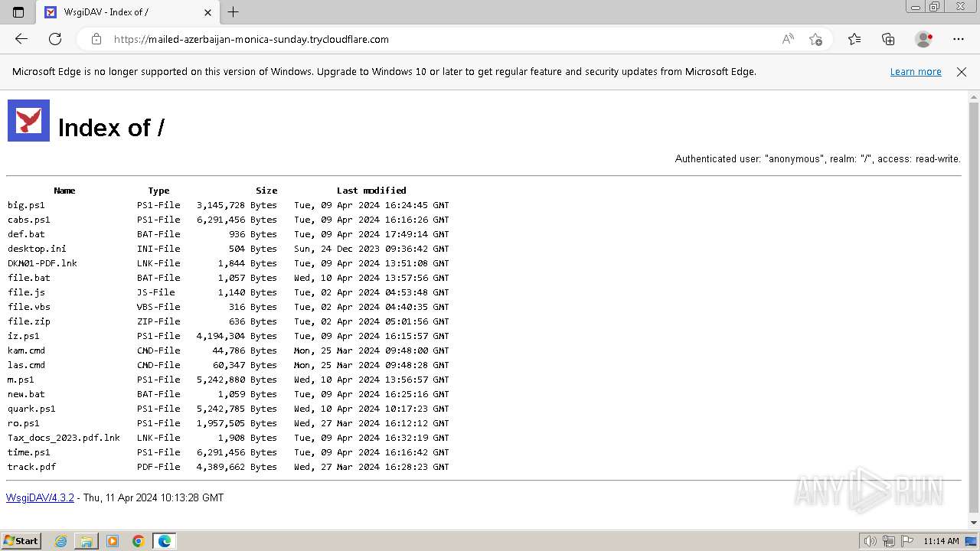Click the Last modified column header
Viewport: 980px width, 551px height.
[371, 191]
